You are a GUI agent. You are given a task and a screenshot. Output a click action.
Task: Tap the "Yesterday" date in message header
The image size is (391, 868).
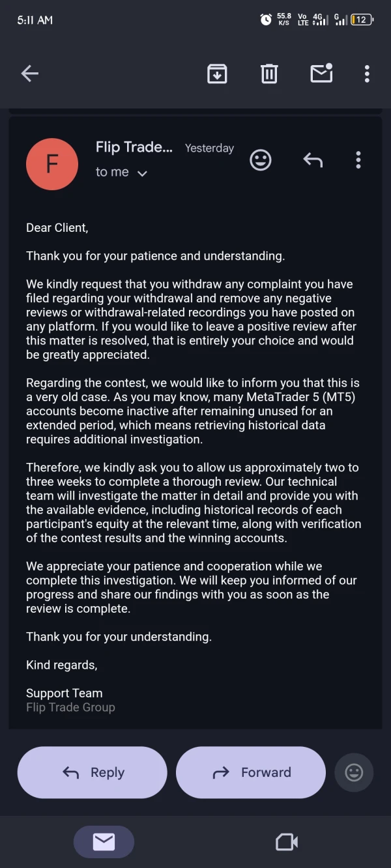point(209,148)
